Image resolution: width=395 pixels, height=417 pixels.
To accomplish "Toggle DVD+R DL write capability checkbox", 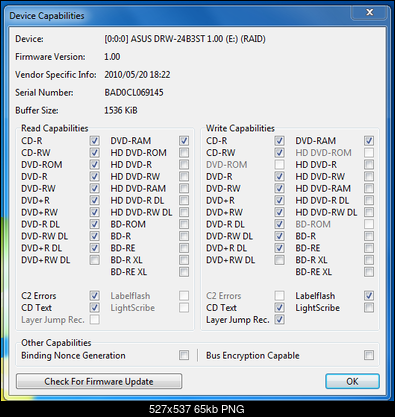I will coord(280,248).
